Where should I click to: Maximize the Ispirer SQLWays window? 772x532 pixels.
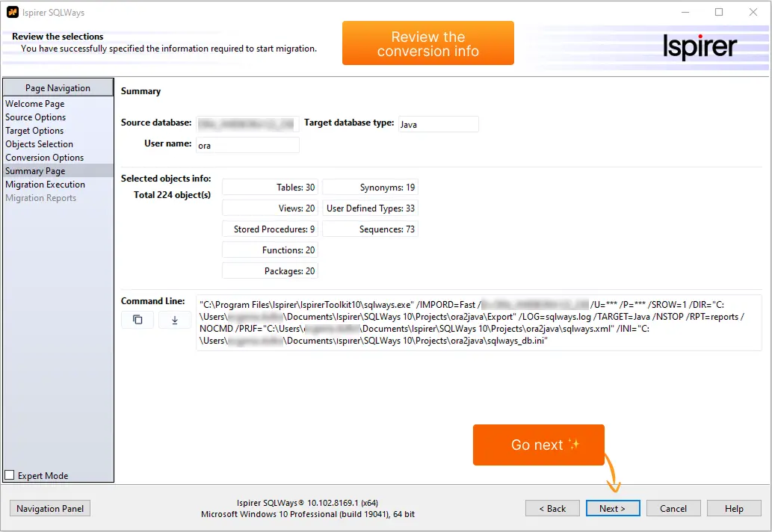[x=719, y=12]
